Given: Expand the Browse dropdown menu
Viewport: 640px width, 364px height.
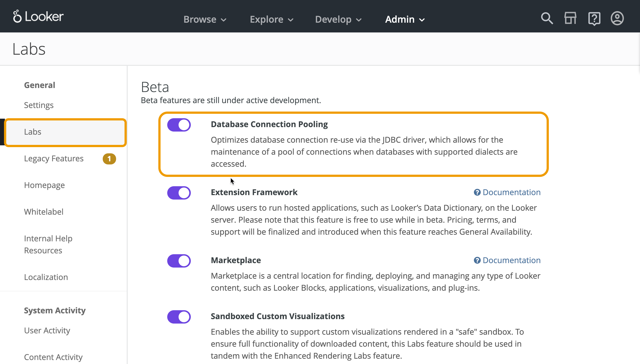Looking at the screenshot, I should pos(205,20).
